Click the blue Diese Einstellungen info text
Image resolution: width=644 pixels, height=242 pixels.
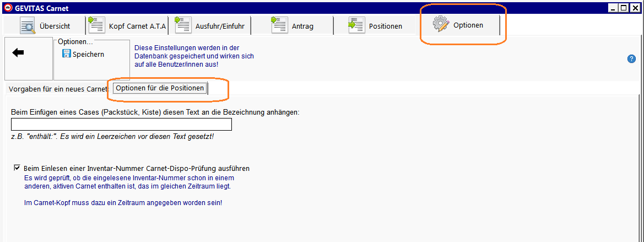[194, 56]
